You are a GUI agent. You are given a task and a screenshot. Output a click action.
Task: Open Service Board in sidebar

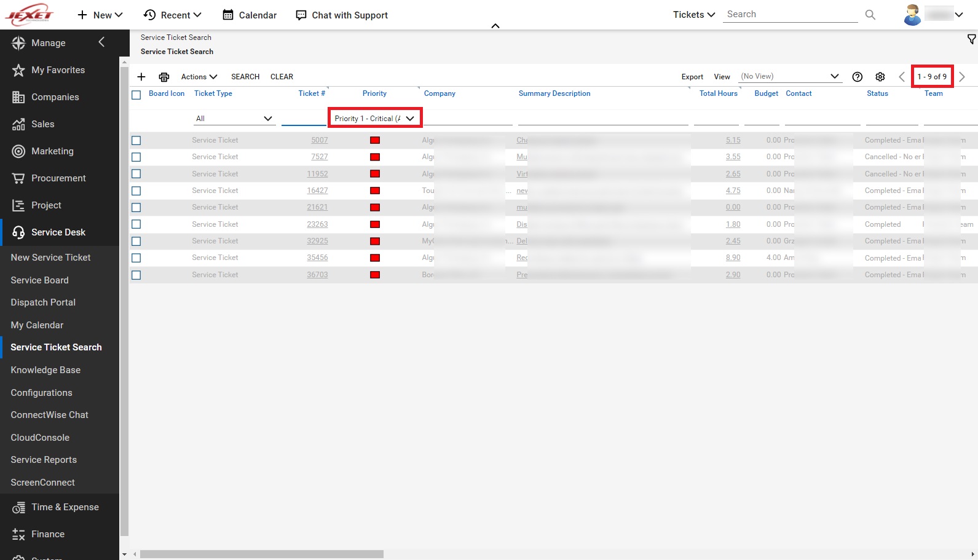click(x=39, y=280)
